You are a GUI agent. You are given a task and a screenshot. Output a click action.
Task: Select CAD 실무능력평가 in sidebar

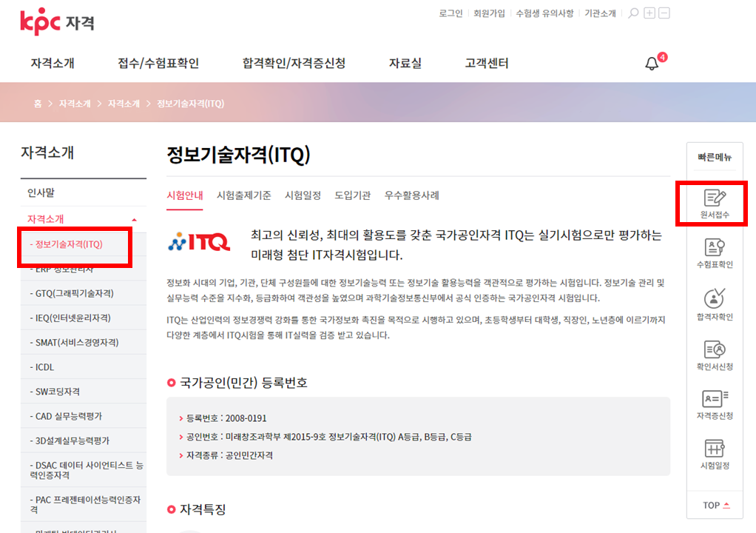pos(84,416)
